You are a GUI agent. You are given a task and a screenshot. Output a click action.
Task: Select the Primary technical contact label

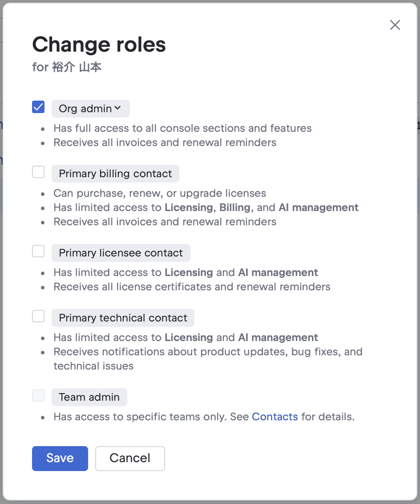123,318
